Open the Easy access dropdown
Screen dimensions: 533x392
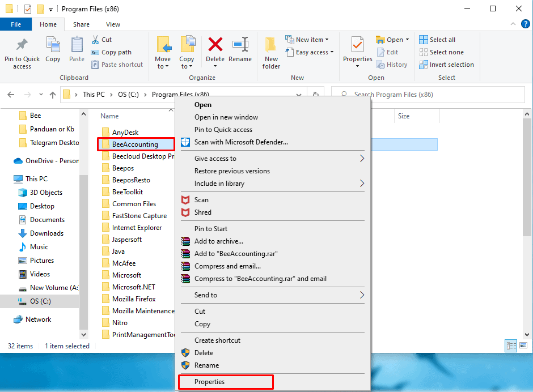coord(310,52)
